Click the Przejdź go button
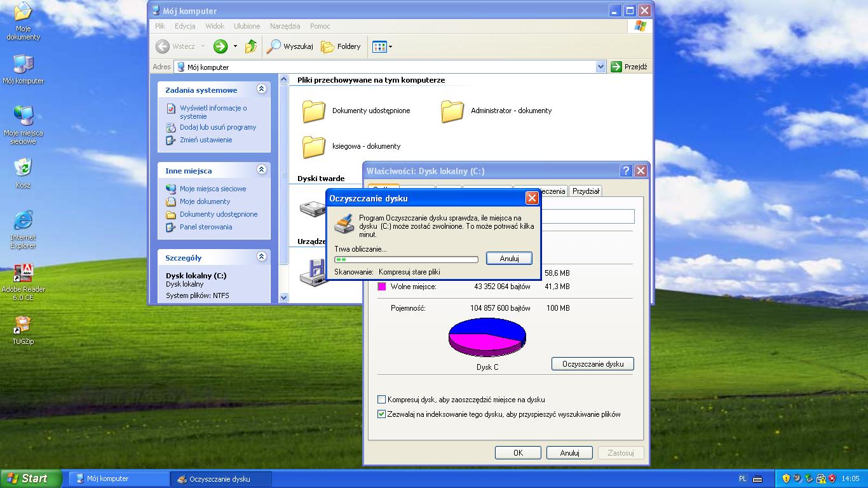The height and width of the screenshot is (488, 868). pyautogui.click(x=628, y=67)
